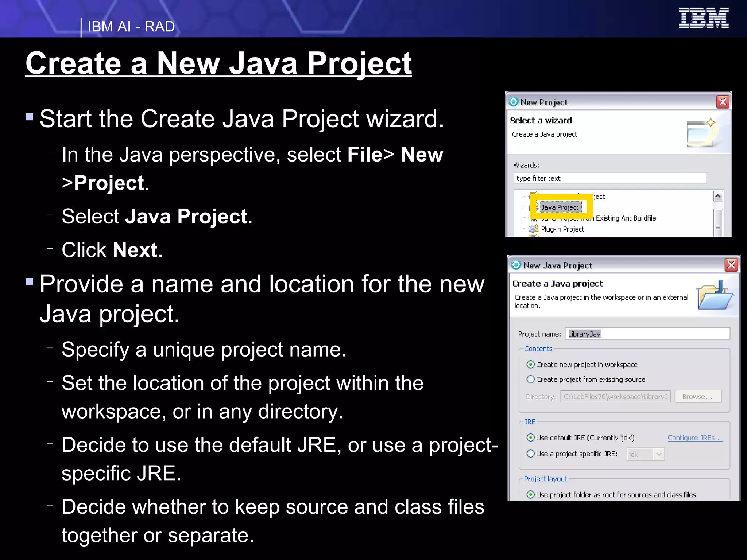Screen dimensions: 747x560
Task: Select Java Project in the wizards list
Action: click(x=560, y=207)
